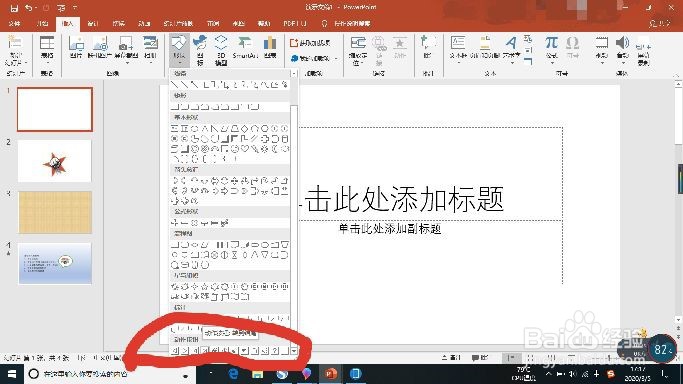The height and width of the screenshot is (384, 683).
Task: Click the Audio (音频) speaker icon
Action: 622,43
